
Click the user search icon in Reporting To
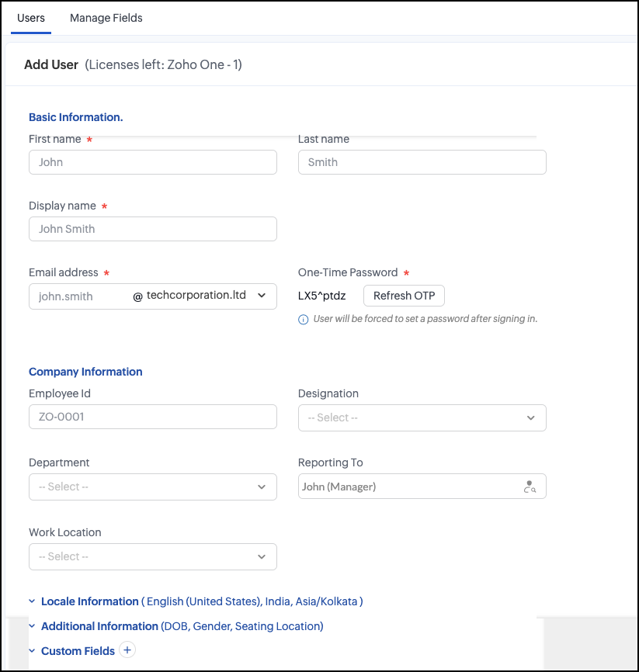[530, 487]
